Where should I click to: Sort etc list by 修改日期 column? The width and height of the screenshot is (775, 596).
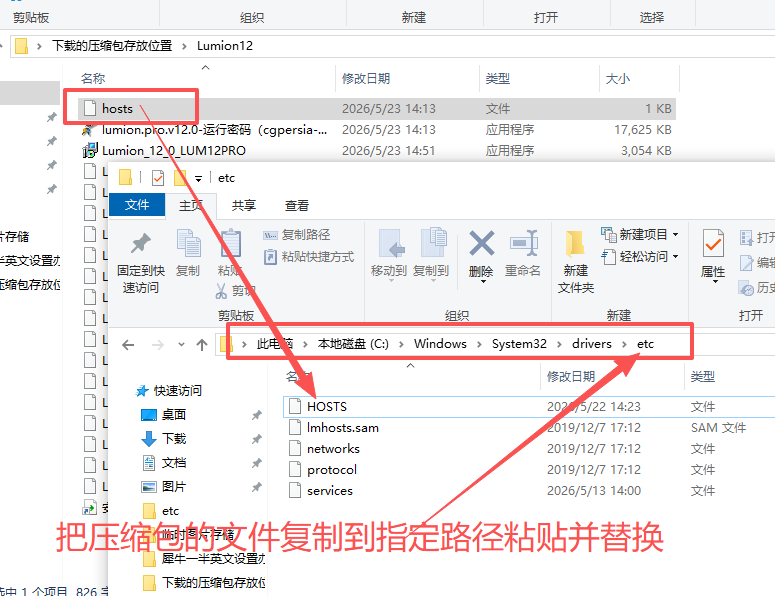(571, 377)
